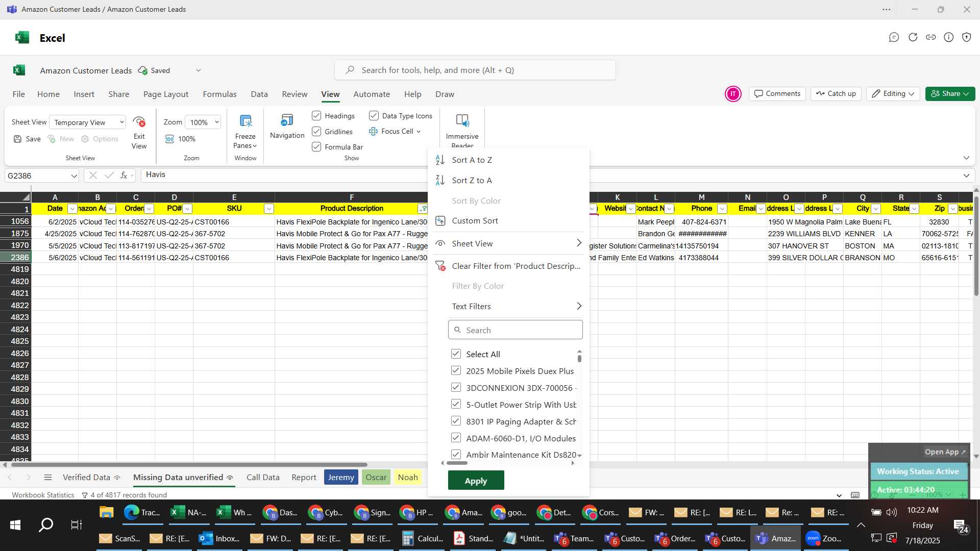The image size is (980, 551).
Task: Toggle the Gridlines checkbox
Action: [x=316, y=132]
